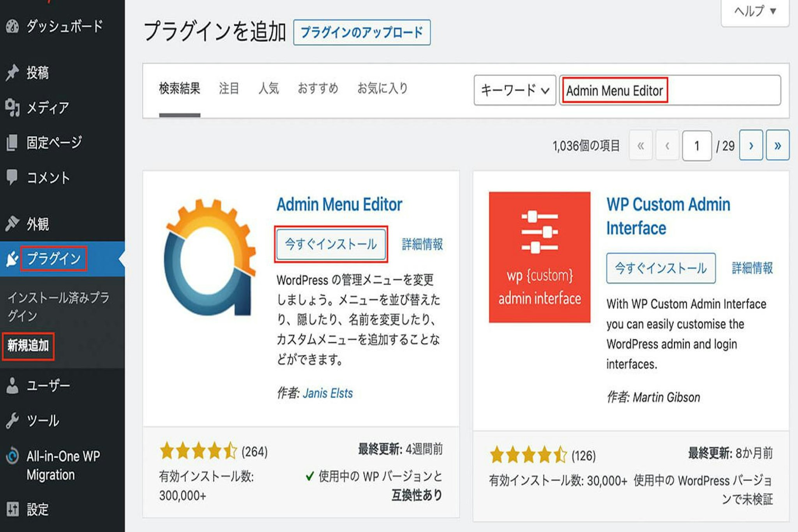This screenshot has width=798, height=532.
Task: Click the Dashboard gauge icon in sidebar
Action: pyautogui.click(x=12, y=26)
